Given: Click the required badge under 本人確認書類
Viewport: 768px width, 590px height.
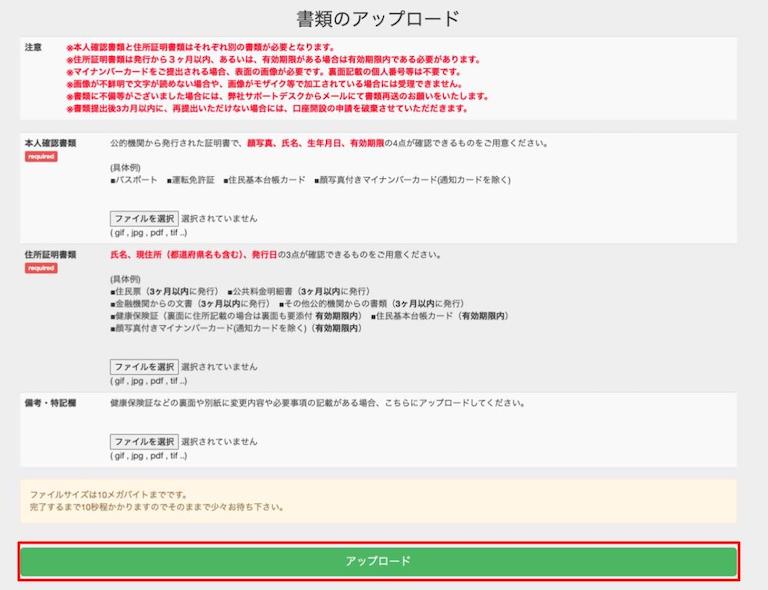Looking at the screenshot, I should tap(42, 157).
